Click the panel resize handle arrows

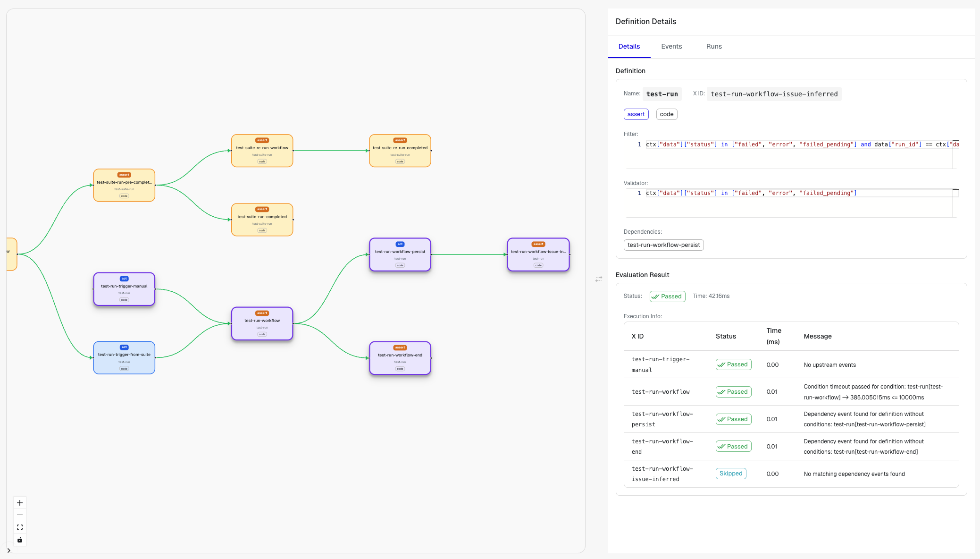click(599, 279)
